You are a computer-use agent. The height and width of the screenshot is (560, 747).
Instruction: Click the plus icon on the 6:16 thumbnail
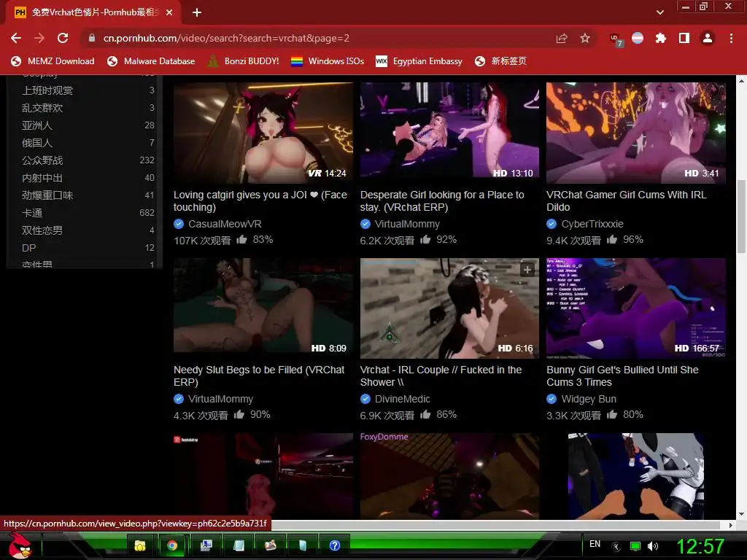point(527,270)
